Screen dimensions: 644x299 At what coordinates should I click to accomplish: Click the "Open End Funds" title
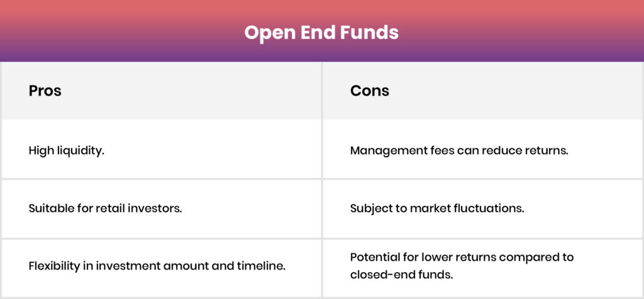(321, 32)
